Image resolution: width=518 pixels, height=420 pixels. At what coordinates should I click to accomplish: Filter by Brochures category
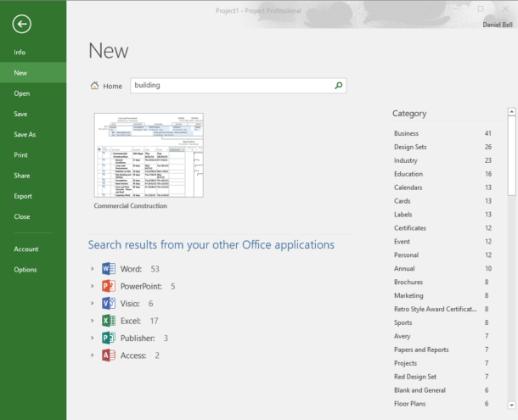(442, 282)
